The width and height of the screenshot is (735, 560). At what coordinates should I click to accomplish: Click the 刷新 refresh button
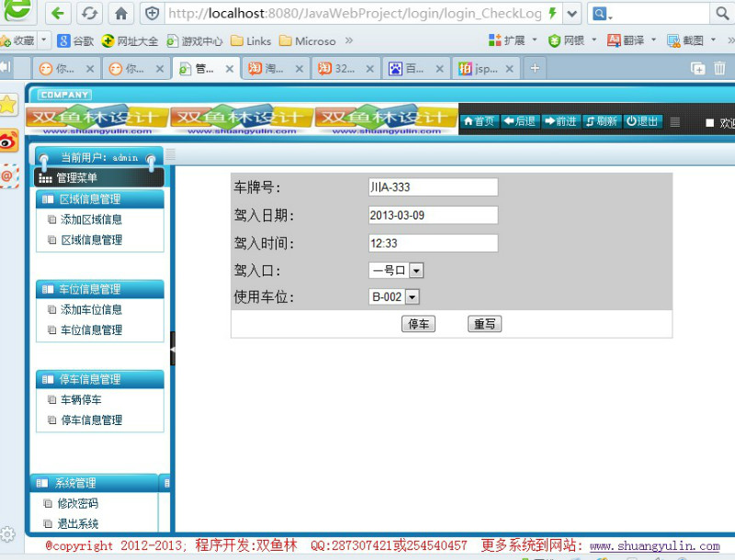[602, 121]
